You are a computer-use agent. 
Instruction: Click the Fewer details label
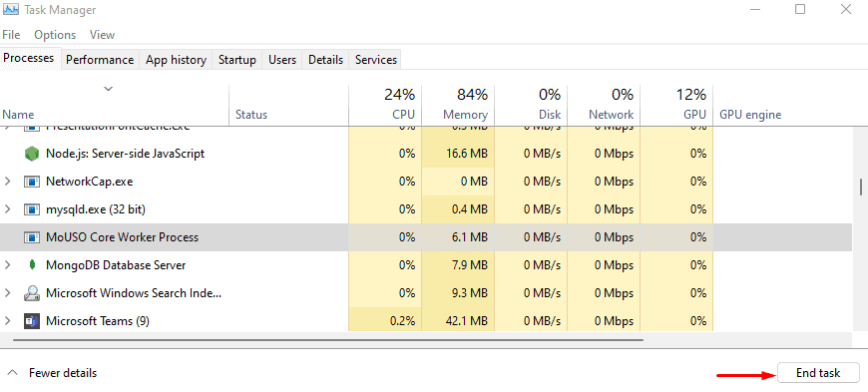(x=63, y=373)
